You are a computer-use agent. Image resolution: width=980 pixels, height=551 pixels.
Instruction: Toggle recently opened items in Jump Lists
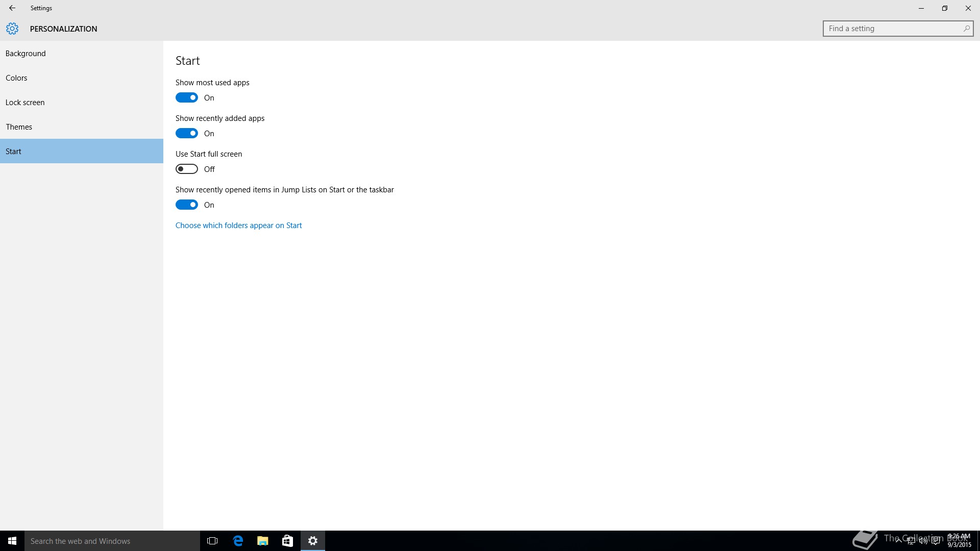[187, 205]
